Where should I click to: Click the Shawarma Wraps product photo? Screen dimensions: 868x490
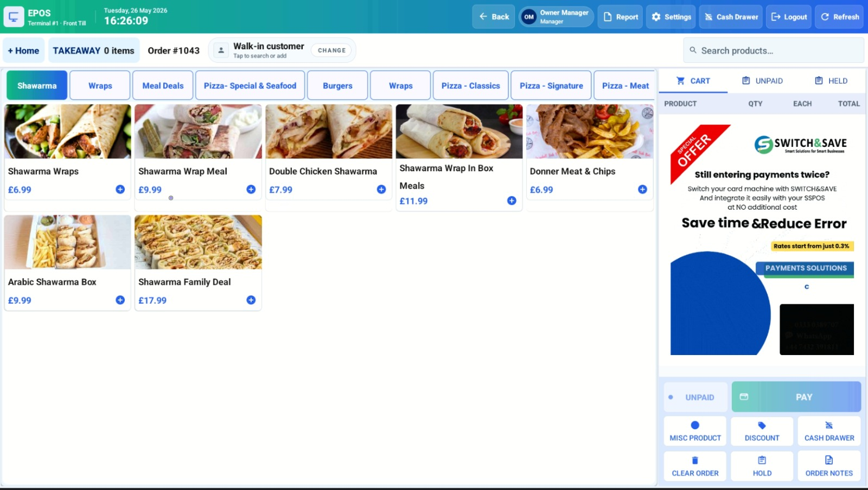click(68, 132)
